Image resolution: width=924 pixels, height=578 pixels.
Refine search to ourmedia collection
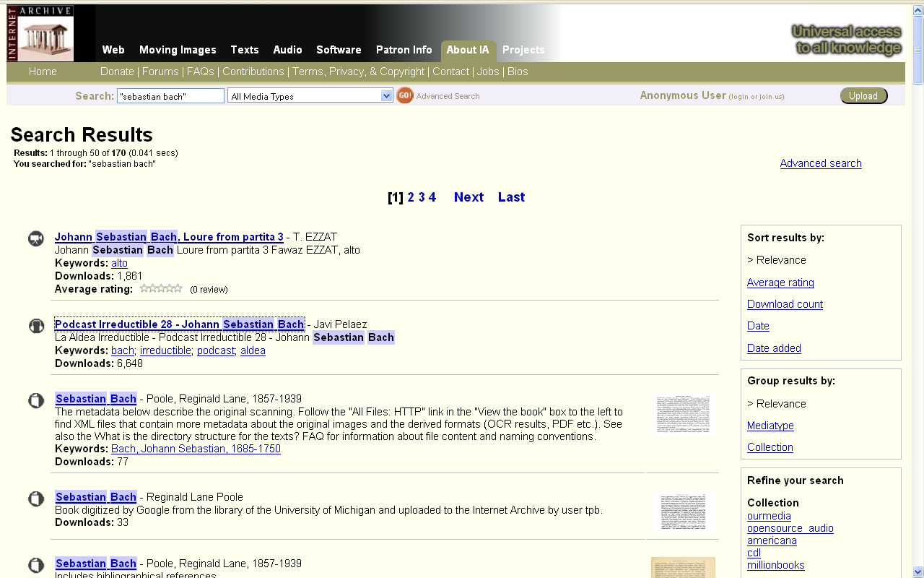click(x=769, y=516)
